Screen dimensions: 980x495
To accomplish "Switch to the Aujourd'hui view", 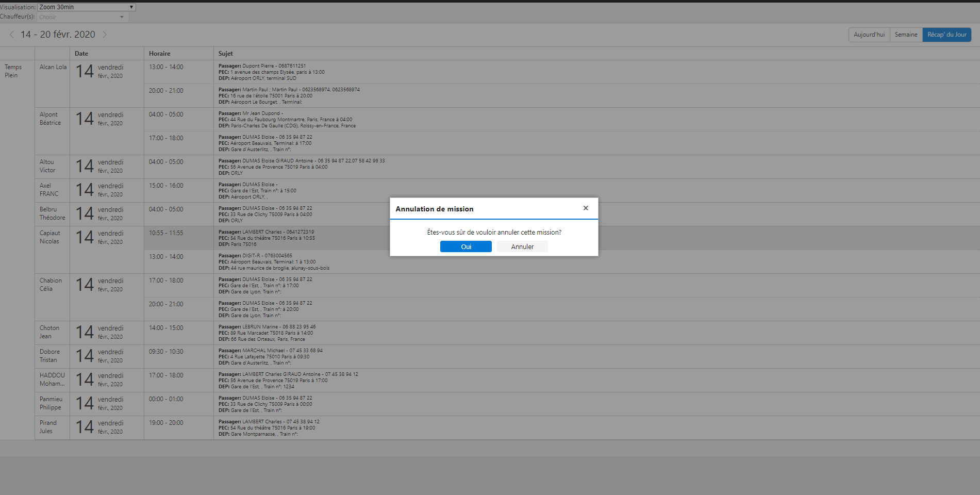I will 869,35.
